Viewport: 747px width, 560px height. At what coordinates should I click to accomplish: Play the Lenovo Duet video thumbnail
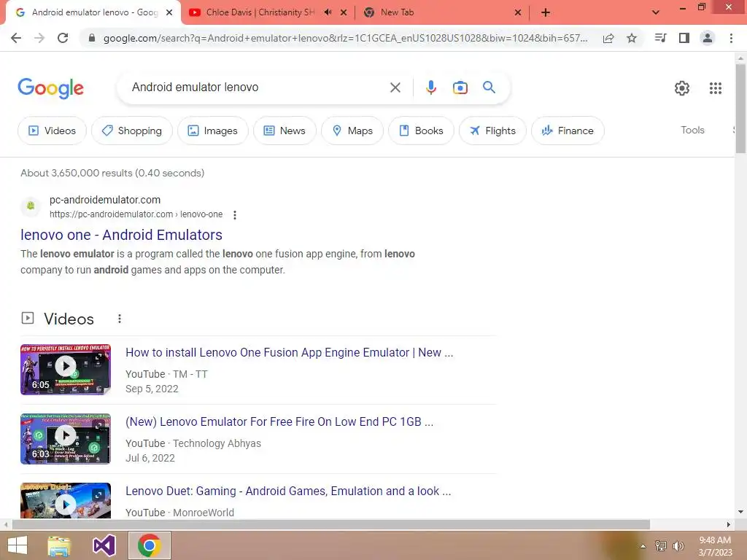click(66, 501)
